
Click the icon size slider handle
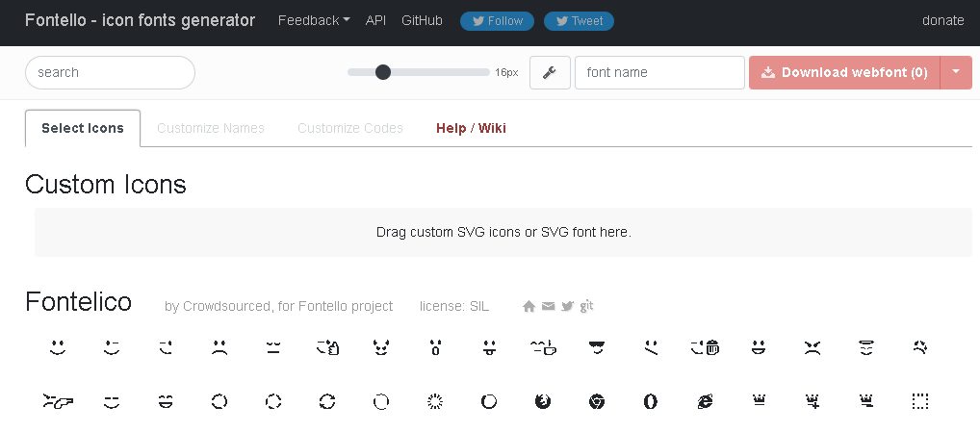(383, 72)
